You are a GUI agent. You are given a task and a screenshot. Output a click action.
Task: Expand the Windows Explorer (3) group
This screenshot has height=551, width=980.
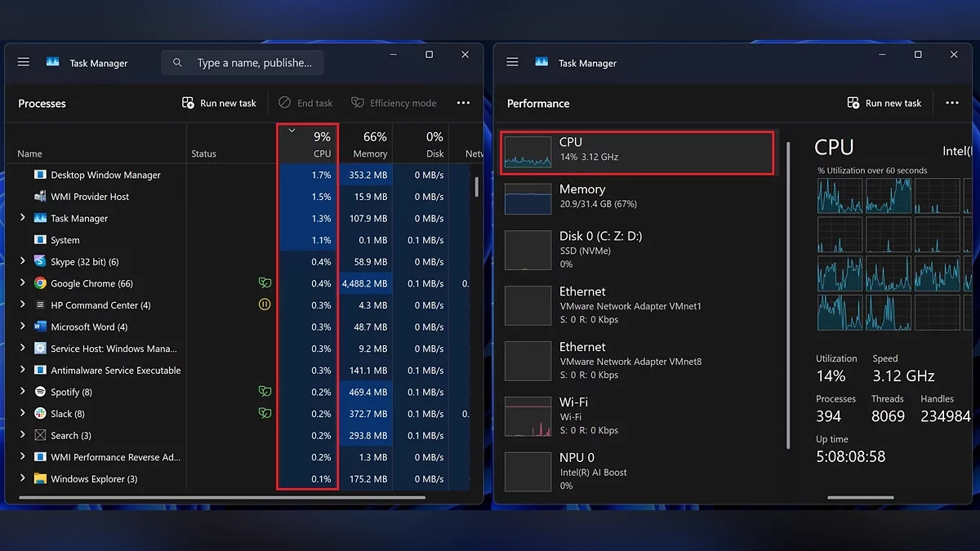tap(23, 478)
